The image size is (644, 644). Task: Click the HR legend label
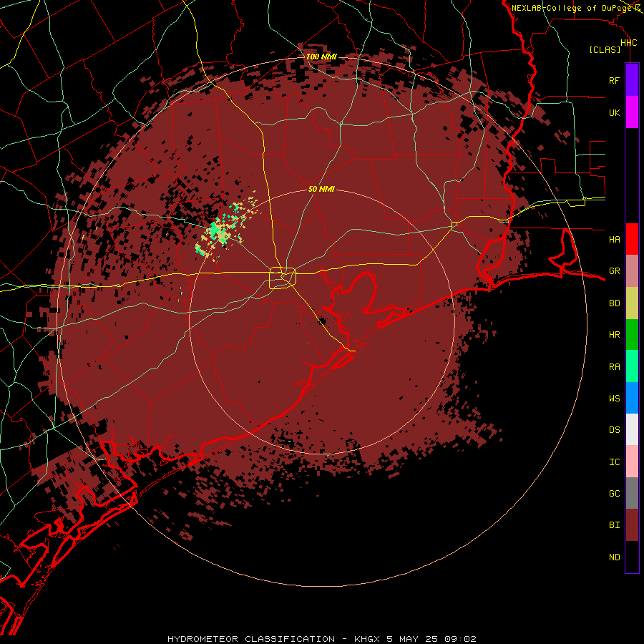[614, 335]
